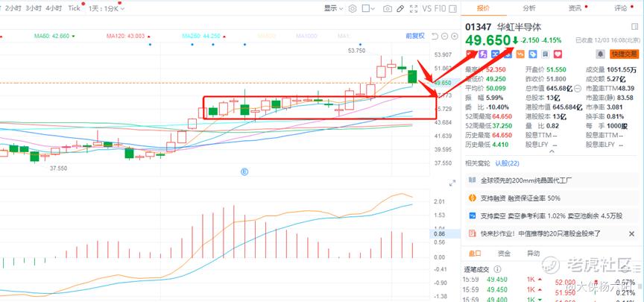The width and height of the screenshot is (644, 302).
Task: Switch to the 报价 quote tab
Action: 483,7
